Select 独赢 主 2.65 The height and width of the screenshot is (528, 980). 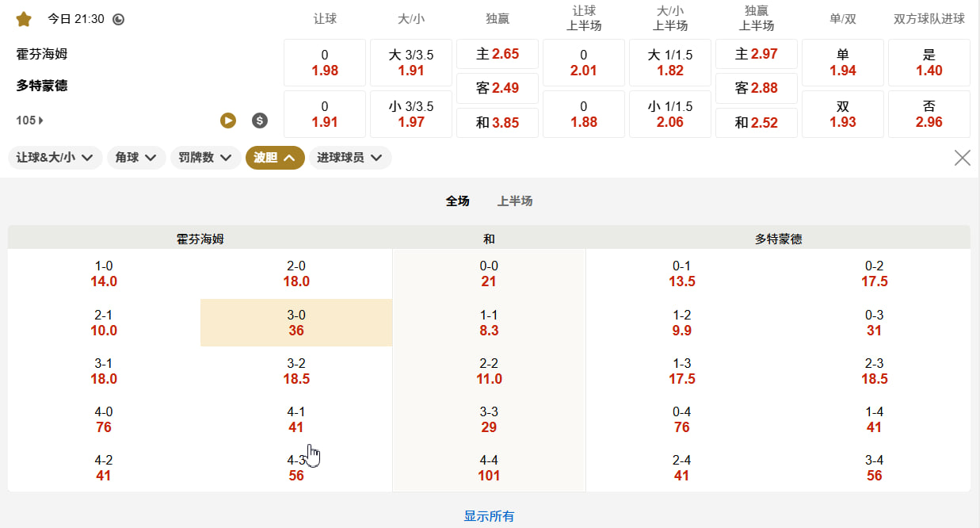pos(498,54)
